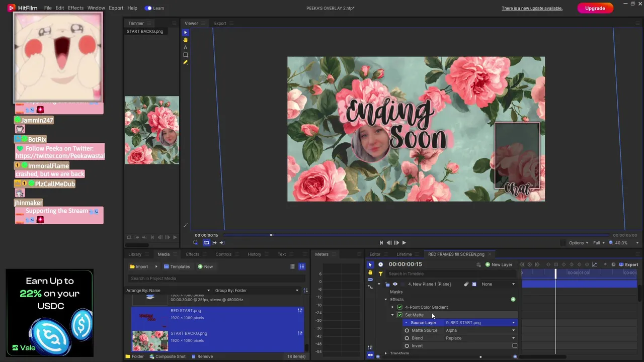Select the Rectangle mask tool in Viewer
This screenshot has height=362, width=644.
click(186, 55)
